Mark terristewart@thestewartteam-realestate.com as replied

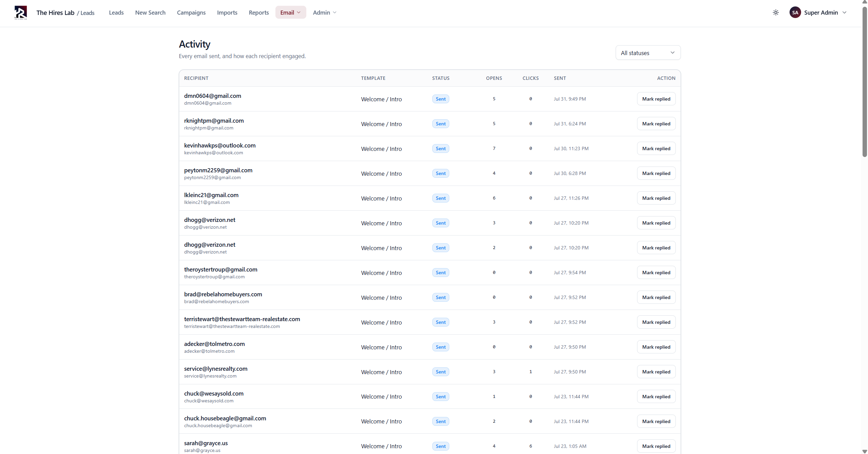click(x=656, y=322)
